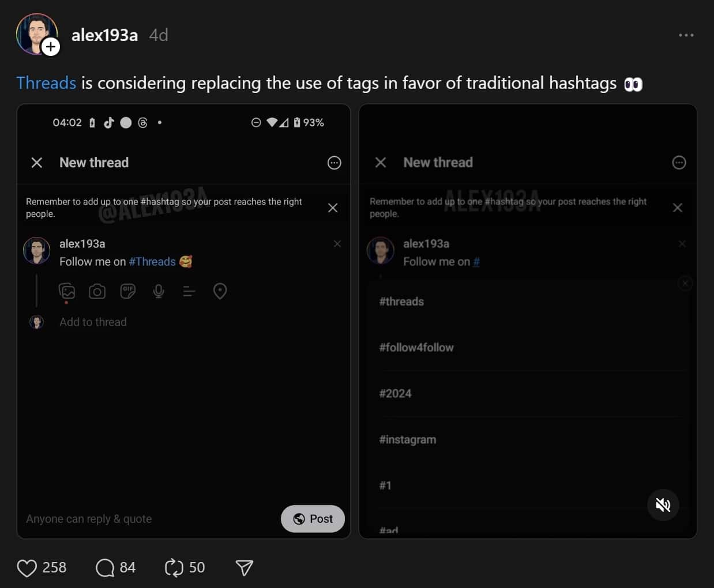714x588 pixels.
Task: Create a poll using the lines icon
Action: click(x=189, y=291)
